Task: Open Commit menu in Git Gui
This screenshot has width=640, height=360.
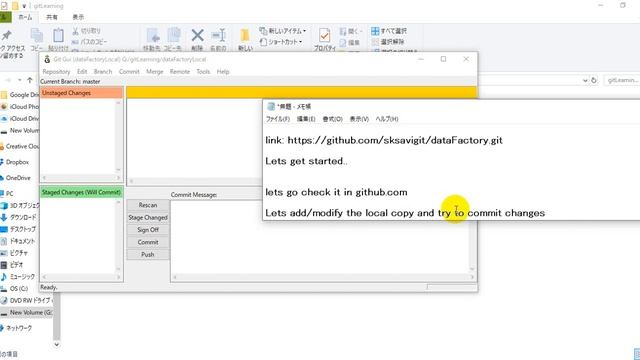Action: pos(129,71)
